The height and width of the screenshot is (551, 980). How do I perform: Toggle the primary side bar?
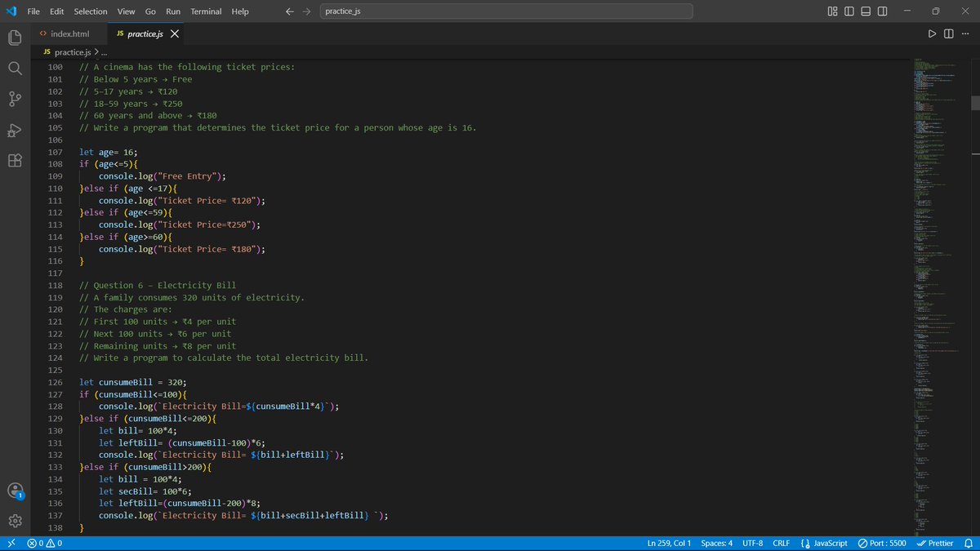[849, 11]
